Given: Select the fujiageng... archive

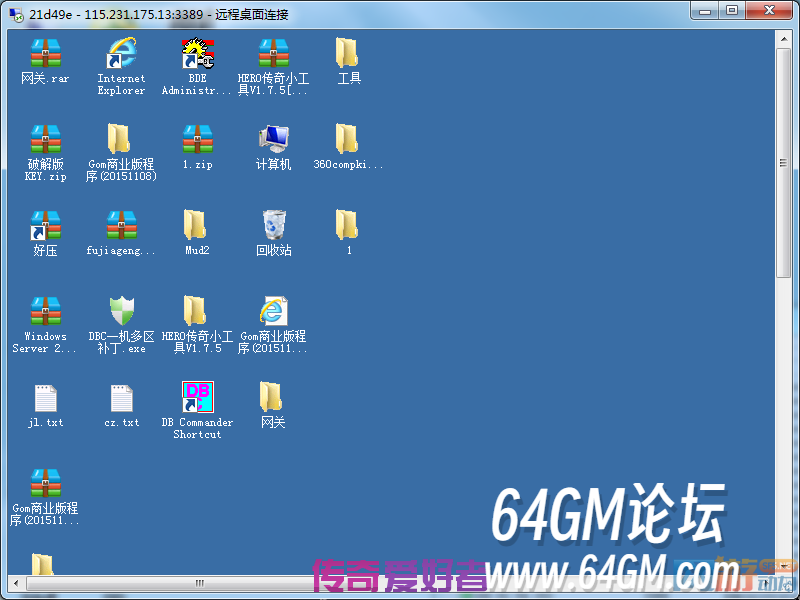Looking at the screenshot, I should 121,225.
